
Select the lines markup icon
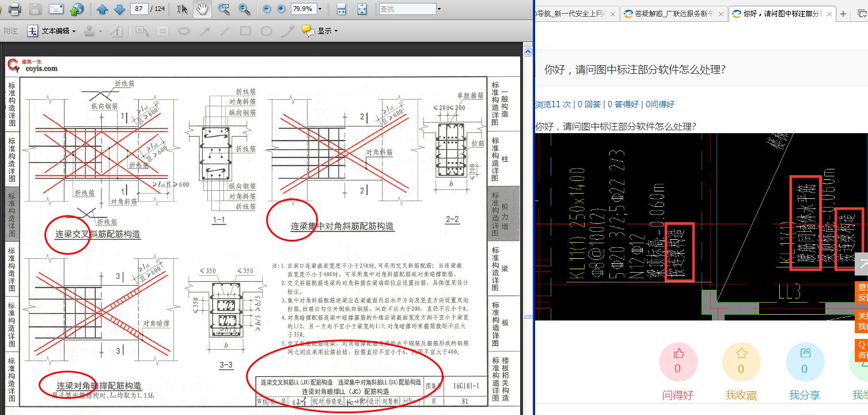click(162, 31)
